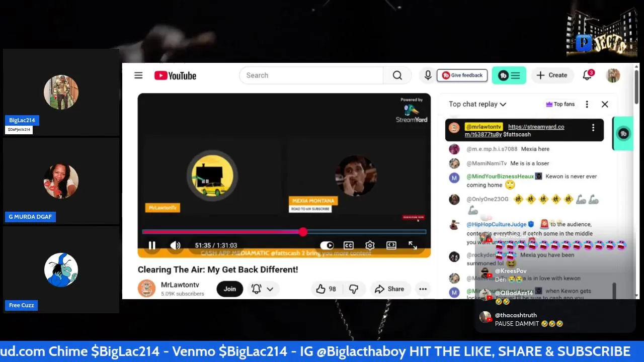Click the Free Cuzz name label
This screenshot has height=362, width=644.
22,305
